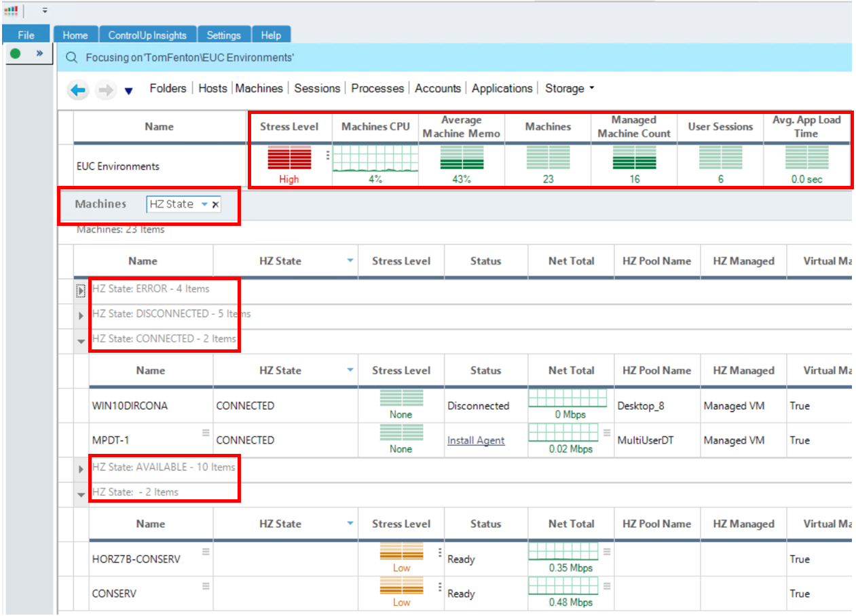The width and height of the screenshot is (856, 616).
Task: Click the back navigation arrow
Action: click(79, 90)
